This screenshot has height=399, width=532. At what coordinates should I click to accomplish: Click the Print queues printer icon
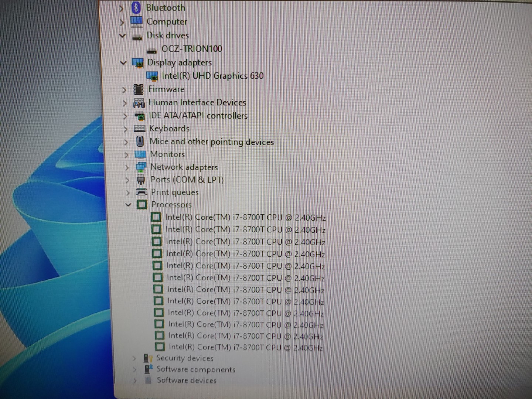click(x=141, y=192)
